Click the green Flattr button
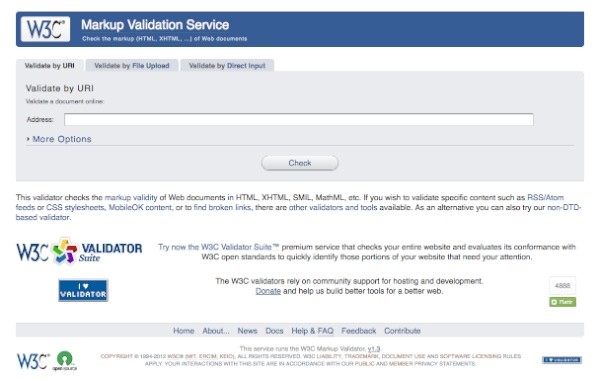The image size is (600, 380). point(562,302)
